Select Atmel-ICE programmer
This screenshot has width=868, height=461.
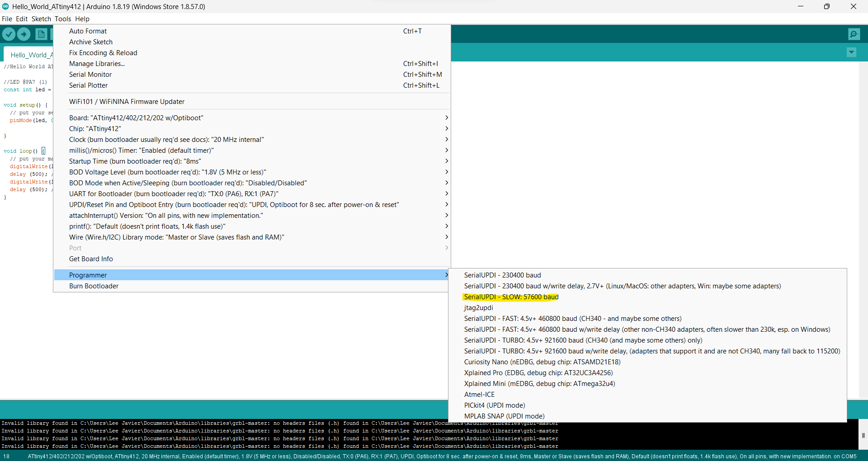click(647, 395)
